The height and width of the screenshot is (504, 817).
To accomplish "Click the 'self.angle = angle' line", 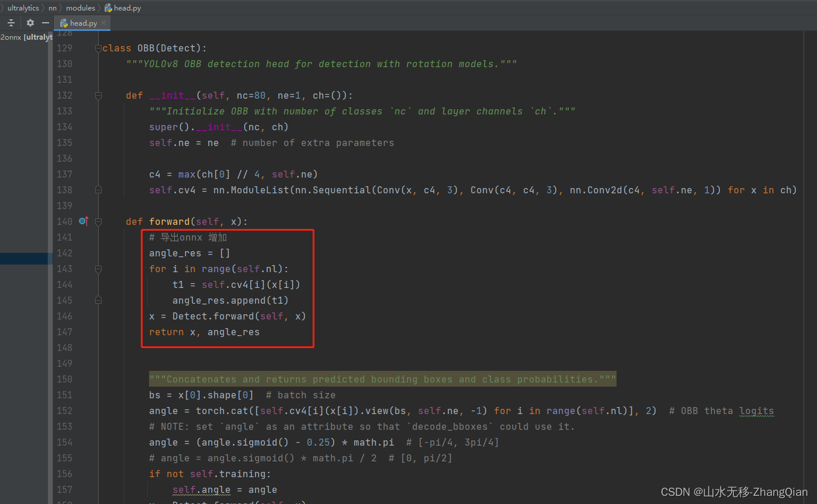I will tap(225, 490).
